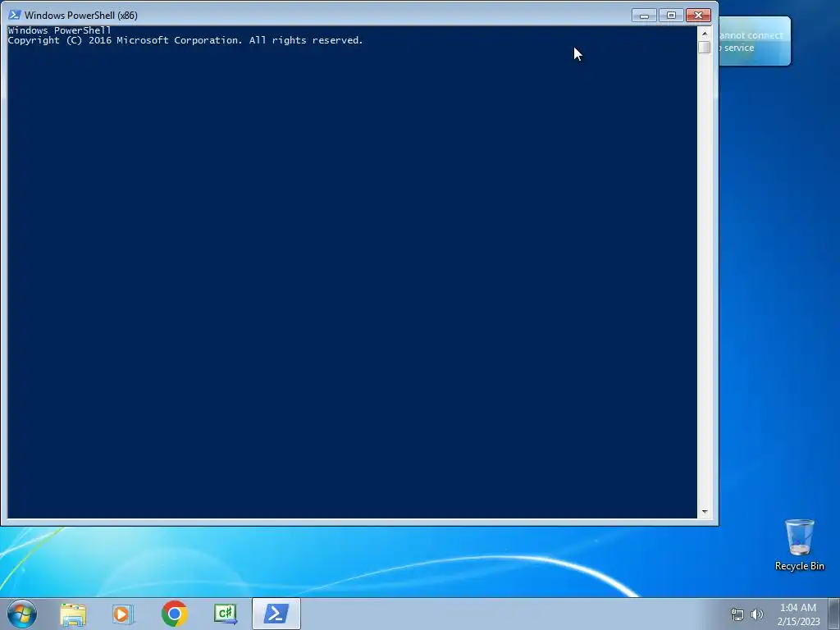
Task: Open Windows Explorer from the taskbar
Action: 73,614
